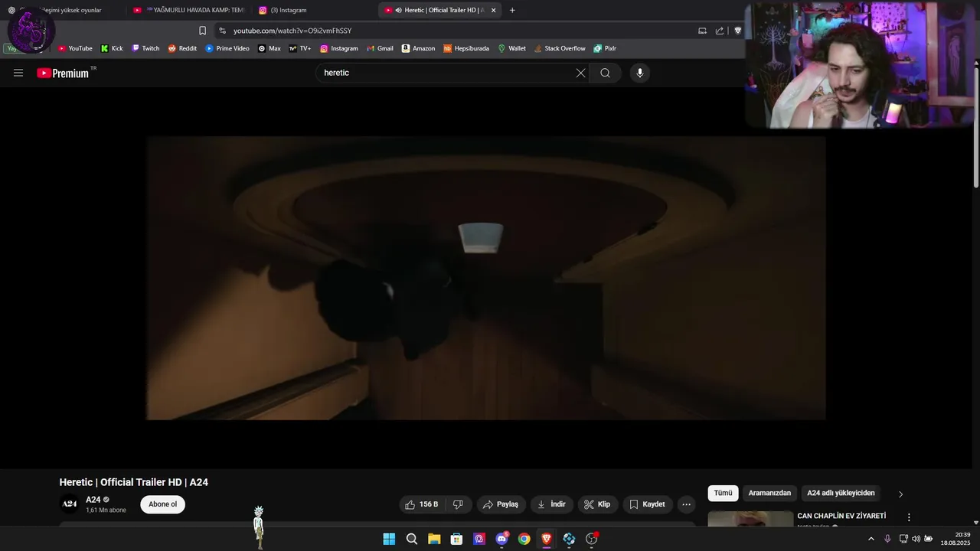The width and height of the screenshot is (980, 551).
Task: Open Microsoft Store from taskbar
Action: tap(456, 539)
